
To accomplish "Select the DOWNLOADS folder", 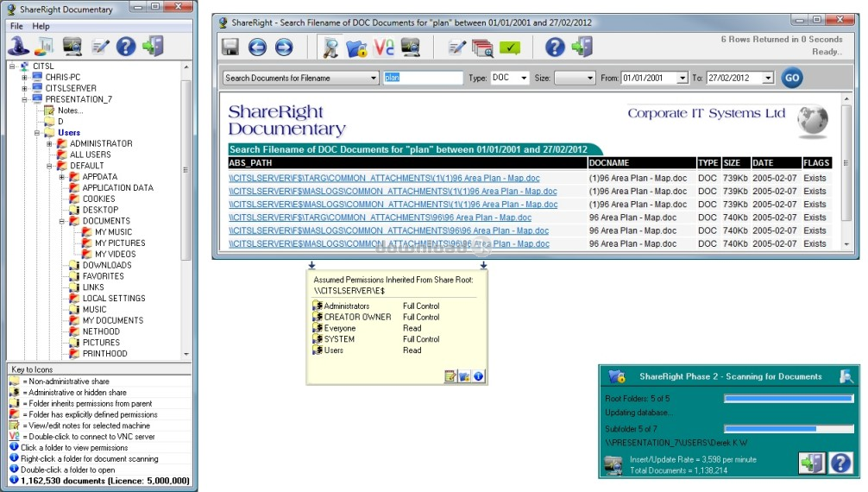I will (107, 265).
